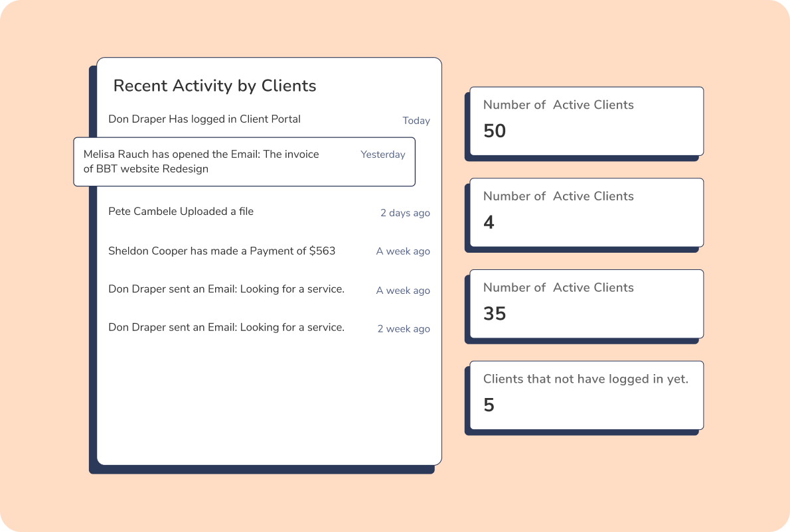Image resolution: width=790 pixels, height=532 pixels.
Task: Open Don Draper's service email from a week ago
Action: coord(226,289)
